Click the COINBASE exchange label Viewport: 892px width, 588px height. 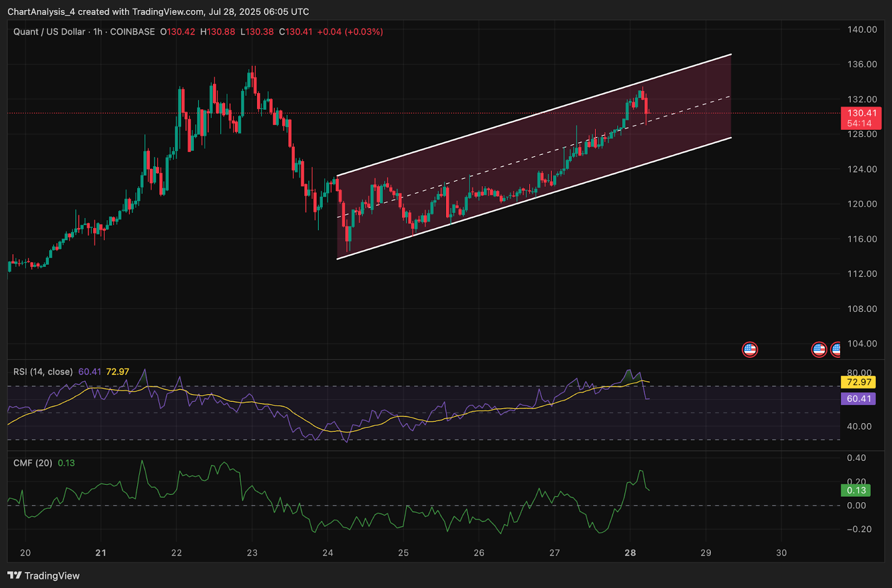pyautogui.click(x=133, y=32)
